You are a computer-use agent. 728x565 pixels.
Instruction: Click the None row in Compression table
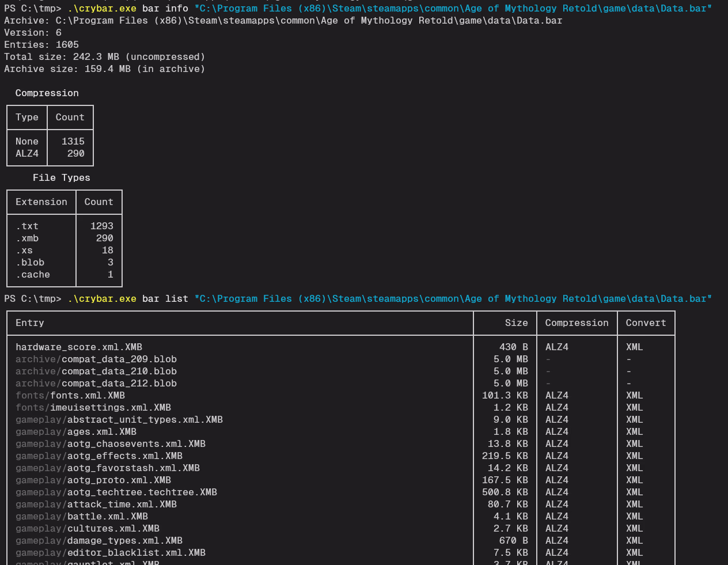(27, 142)
